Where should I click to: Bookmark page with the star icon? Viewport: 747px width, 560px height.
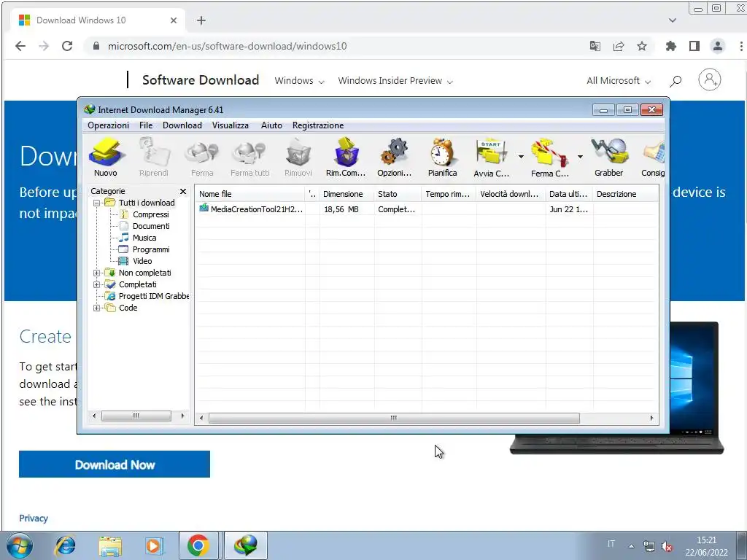coord(642,46)
